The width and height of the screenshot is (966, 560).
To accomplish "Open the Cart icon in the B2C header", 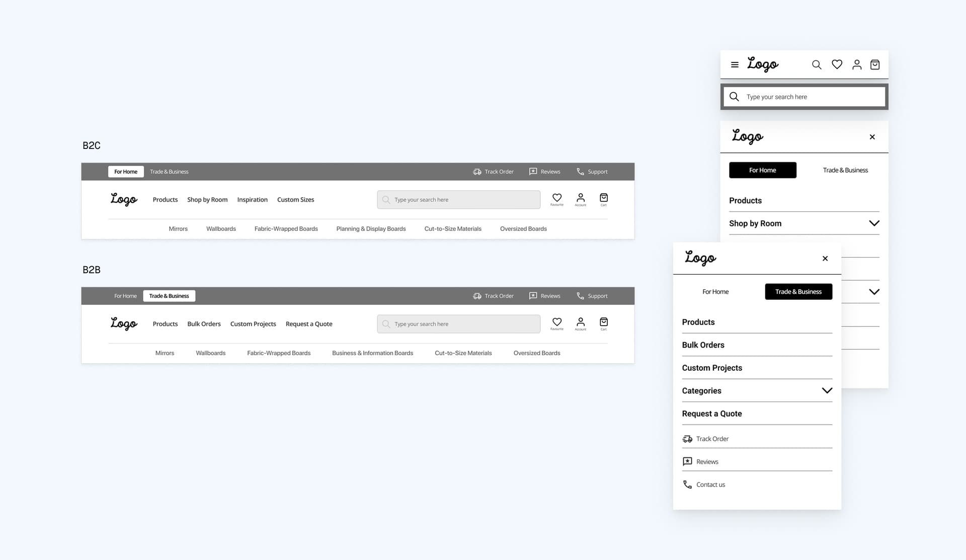I will point(604,199).
